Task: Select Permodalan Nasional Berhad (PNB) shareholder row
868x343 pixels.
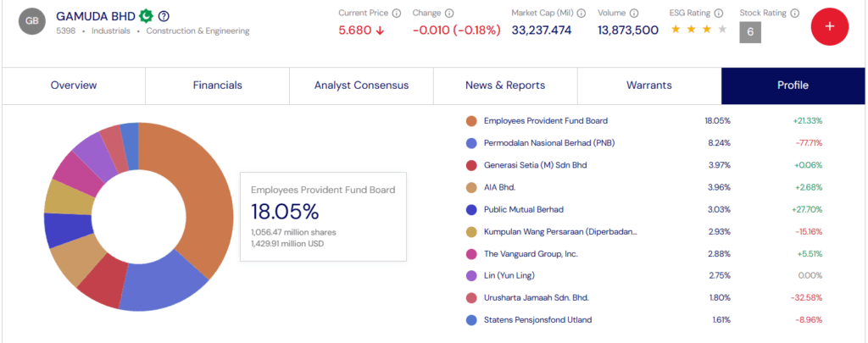Action: (548, 143)
